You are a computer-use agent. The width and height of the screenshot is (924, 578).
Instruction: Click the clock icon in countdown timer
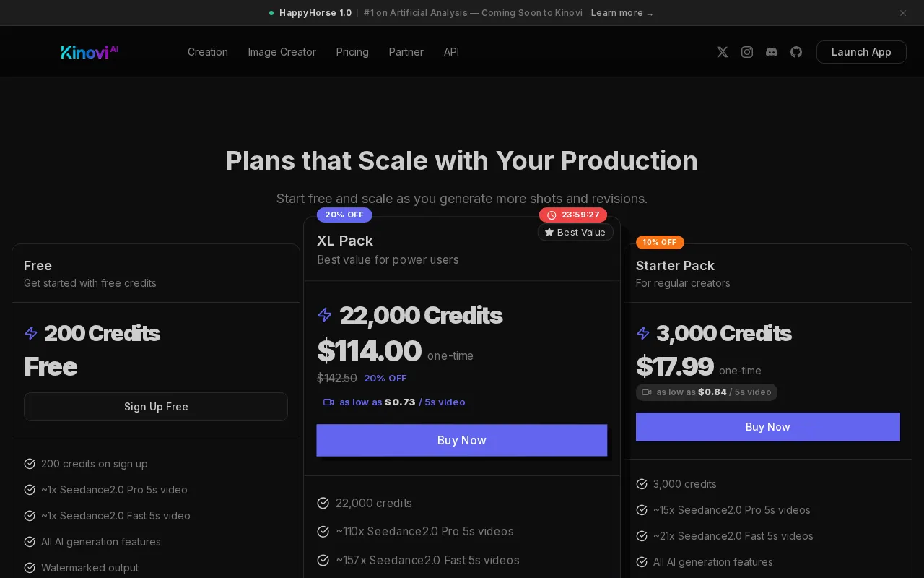tap(552, 215)
